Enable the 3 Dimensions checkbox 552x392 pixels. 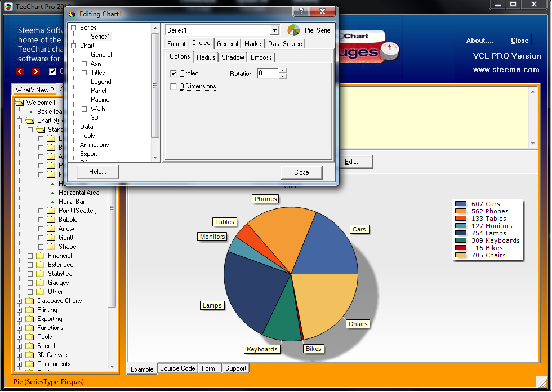click(173, 86)
